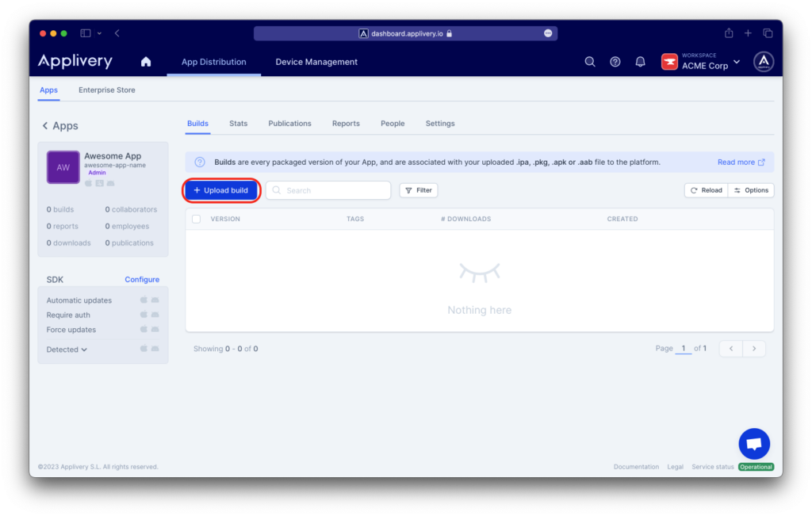Click the TAGS column header
This screenshot has height=516, width=812.
[x=355, y=219]
